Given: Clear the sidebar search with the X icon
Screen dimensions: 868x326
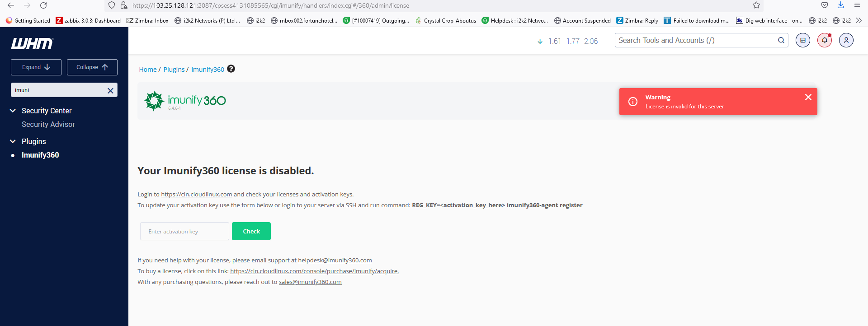Looking at the screenshot, I should click(110, 90).
